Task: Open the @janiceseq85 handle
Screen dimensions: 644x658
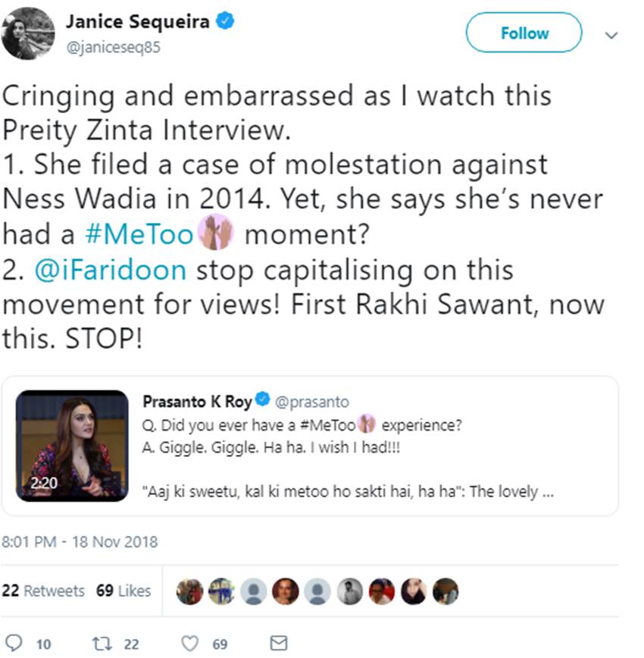Action: tap(114, 47)
